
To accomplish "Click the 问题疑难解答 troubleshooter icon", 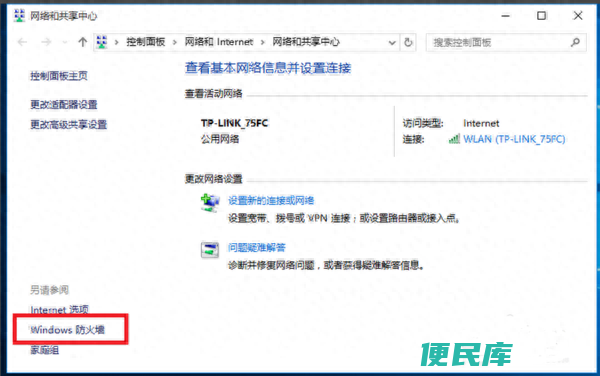I will pyautogui.click(x=210, y=250).
